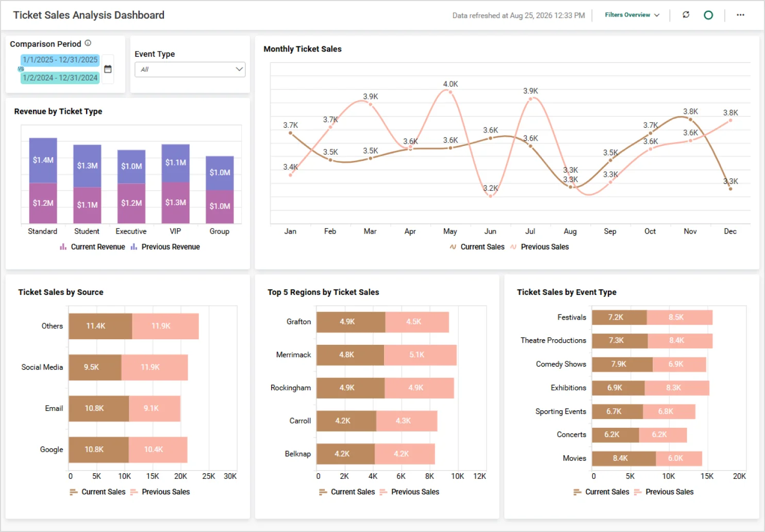Select the 1/1/2025 - 12/31/2025 date range
The image size is (765, 532).
[60, 60]
